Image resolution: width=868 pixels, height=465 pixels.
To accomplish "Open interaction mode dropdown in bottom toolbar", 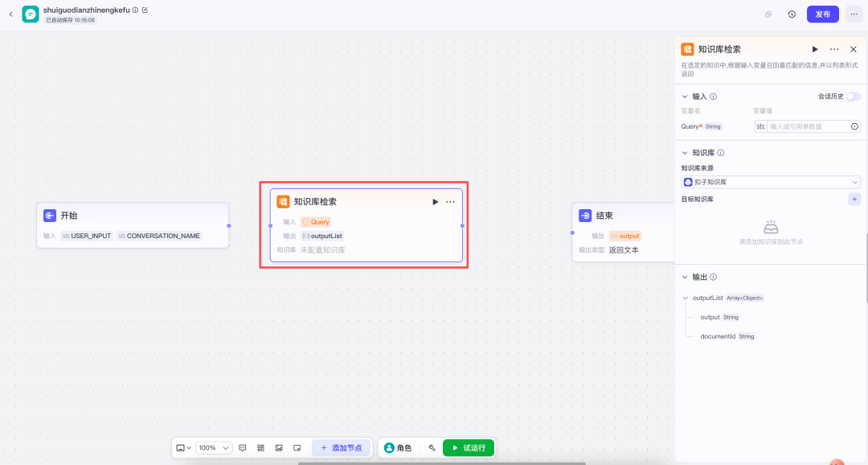I will (184, 448).
